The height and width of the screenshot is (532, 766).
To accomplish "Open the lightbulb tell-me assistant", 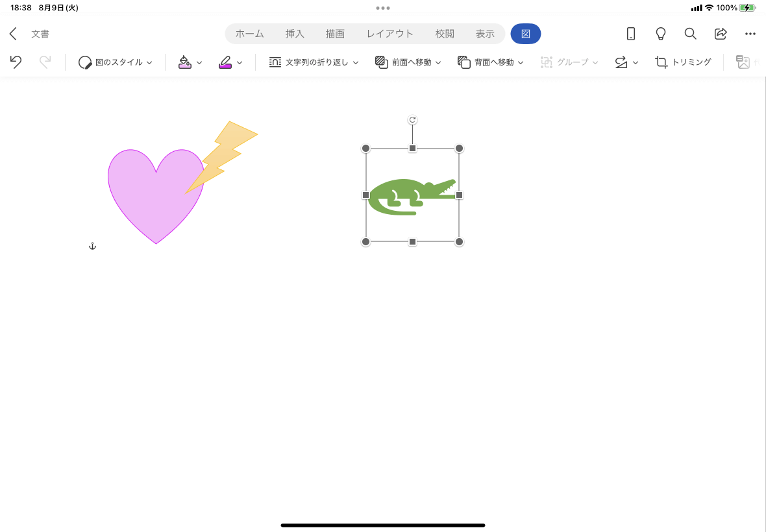I will point(660,34).
